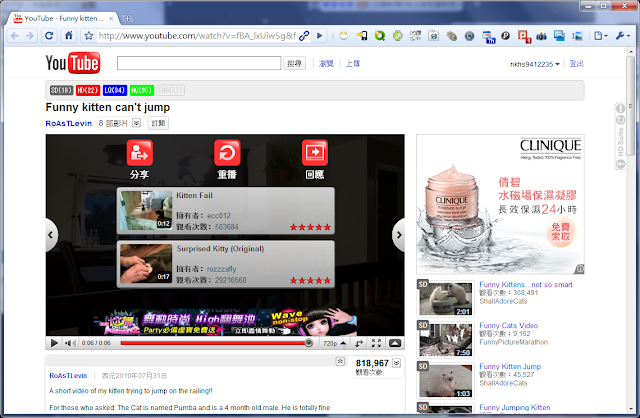Select HD(22) quality button

coord(88,90)
